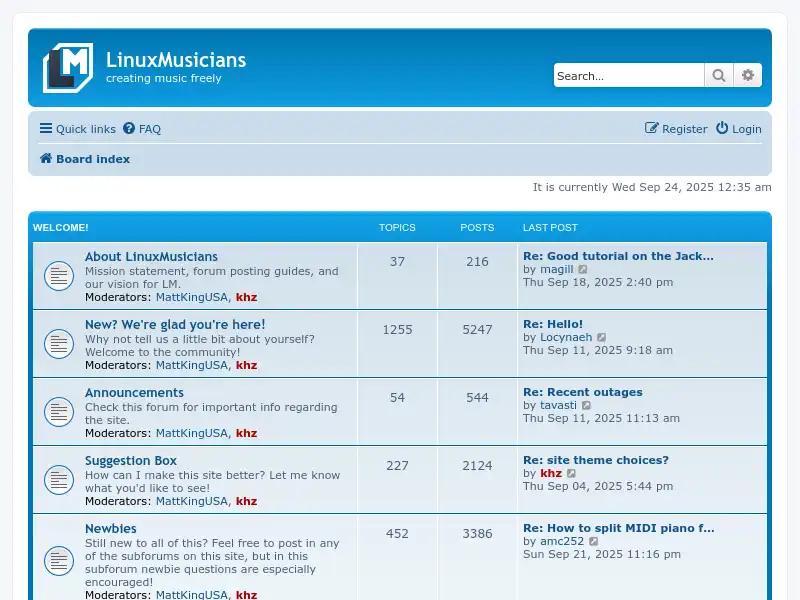
Task: Click the Suggestion Box forum icon
Action: [59, 479]
